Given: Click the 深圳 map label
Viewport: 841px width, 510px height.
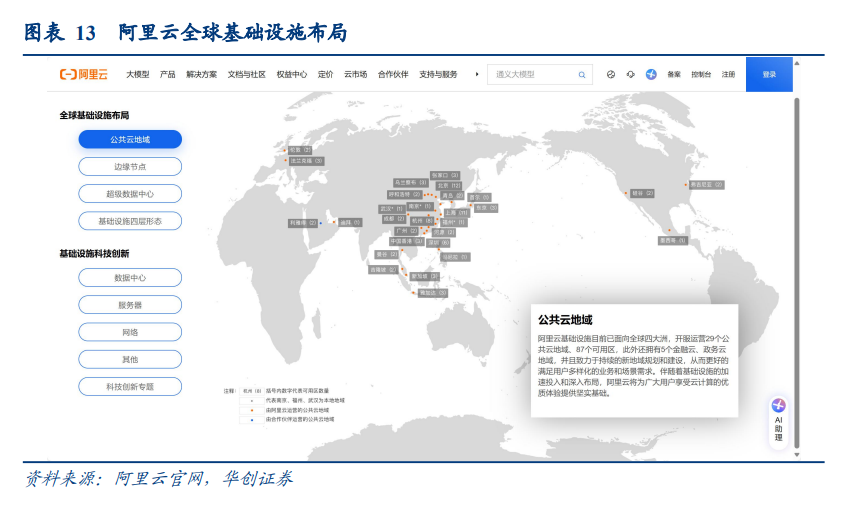Looking at the screenshot, I should tap(438, 243).
